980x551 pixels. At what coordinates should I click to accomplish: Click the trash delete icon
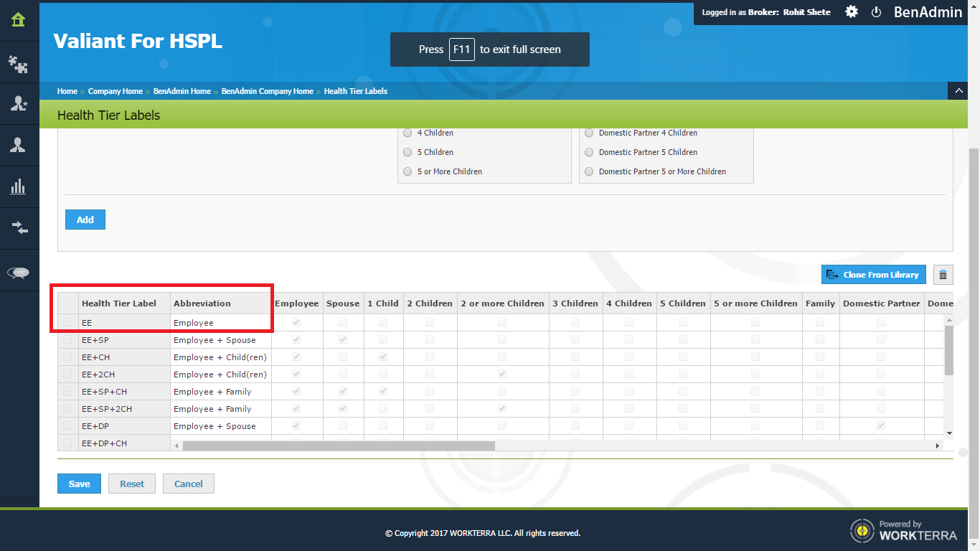tap(943, 275)
